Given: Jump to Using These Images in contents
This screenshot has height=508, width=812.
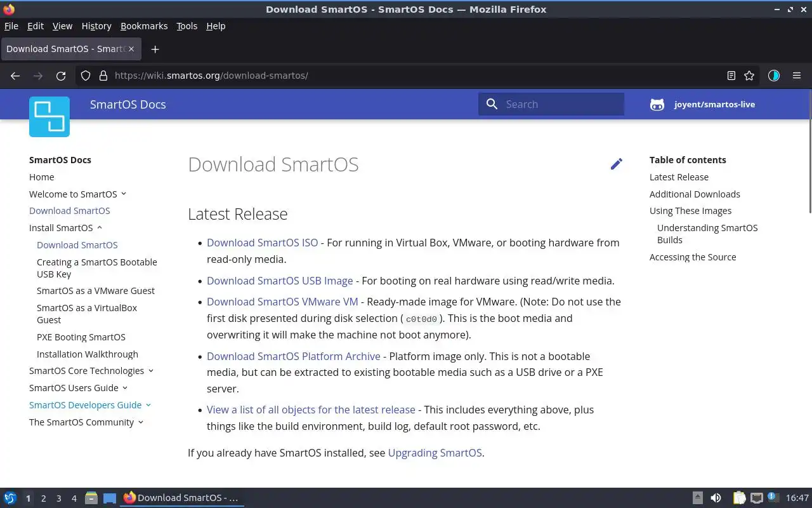Looking at the screenshot, I should click(x=690, y=210).
